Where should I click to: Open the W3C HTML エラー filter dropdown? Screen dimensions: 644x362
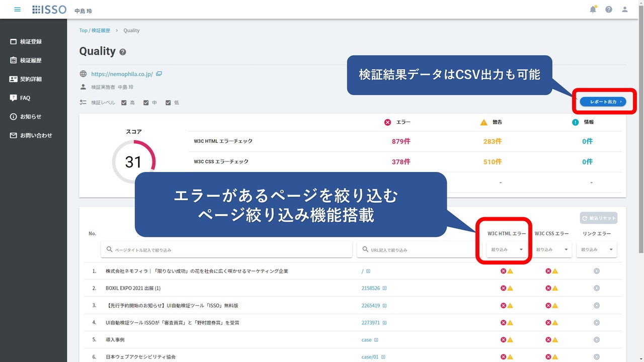pyautogui.click(x=507, y=250)
